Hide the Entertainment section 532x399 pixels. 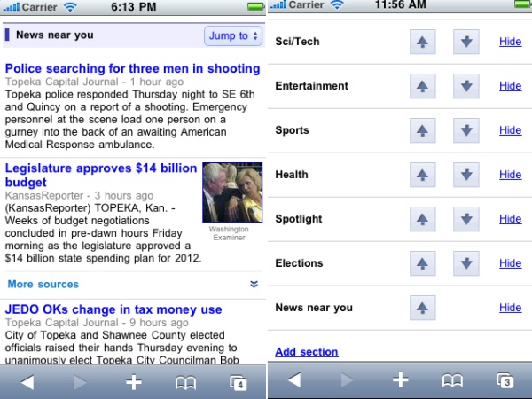click(511, 86)
